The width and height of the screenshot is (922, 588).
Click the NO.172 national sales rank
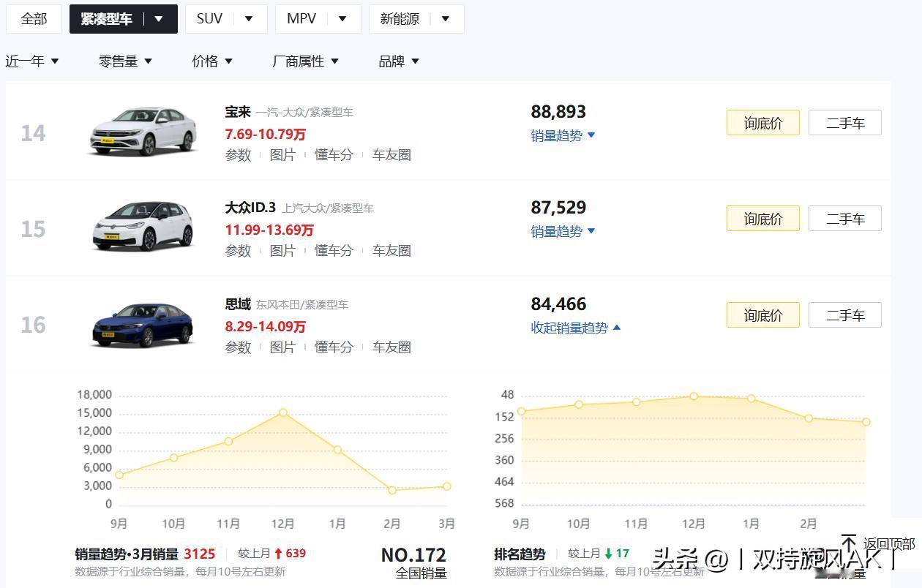(413, 555)
